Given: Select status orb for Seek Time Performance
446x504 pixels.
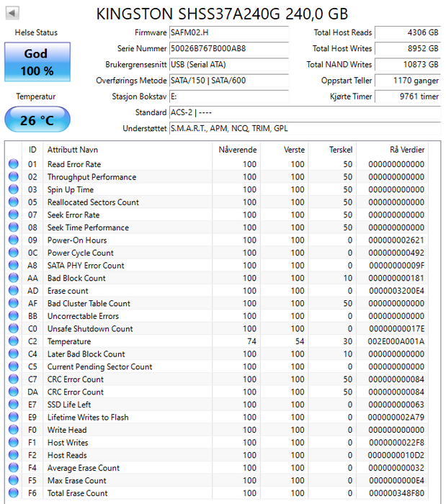Looking at the screenshot, I should click(14, 228).
